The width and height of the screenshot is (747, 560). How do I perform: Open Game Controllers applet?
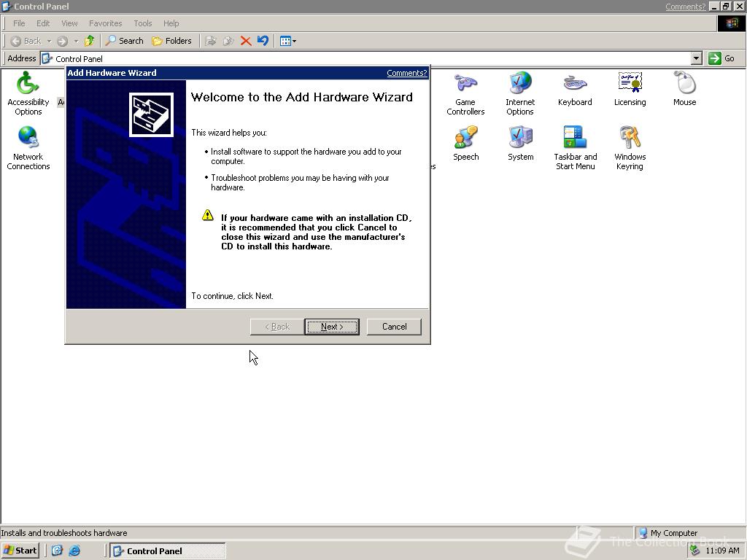(465, 93)
